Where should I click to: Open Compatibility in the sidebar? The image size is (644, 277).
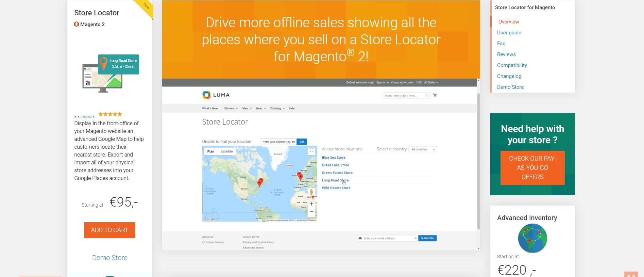(x=512, y=65)
